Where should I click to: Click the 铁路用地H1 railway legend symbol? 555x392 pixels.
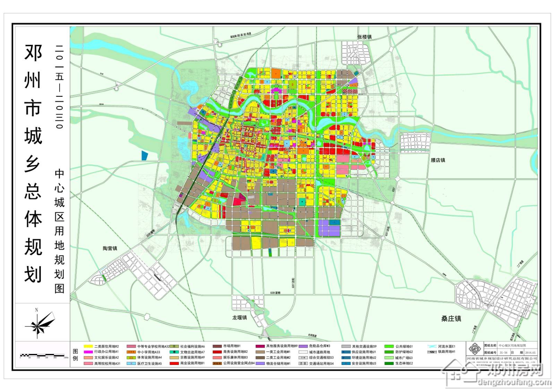432,352
